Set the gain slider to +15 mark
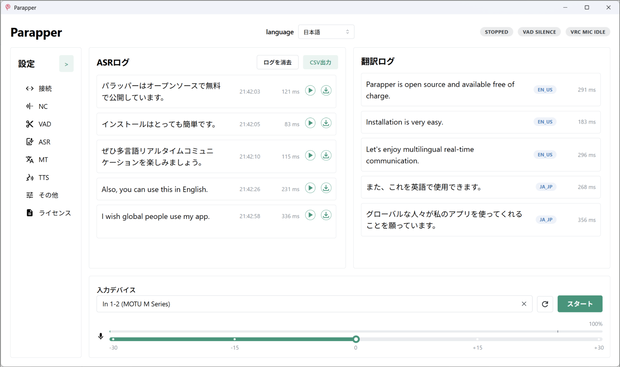This screenshot has height=367, width=620. point(478,339)
